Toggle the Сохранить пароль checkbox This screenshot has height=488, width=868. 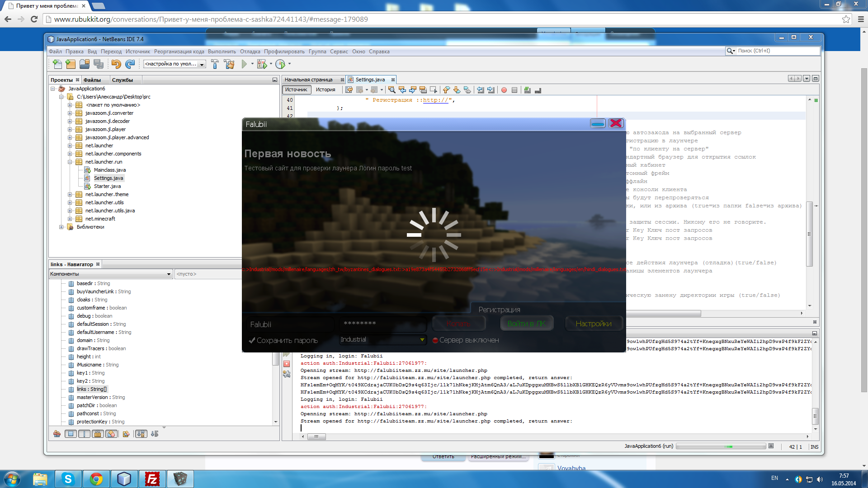coord(252,340)
